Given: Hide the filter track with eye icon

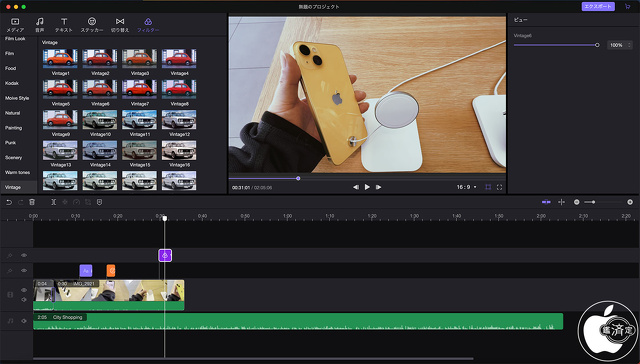Looking at the screenshot, I should point(24,255).
